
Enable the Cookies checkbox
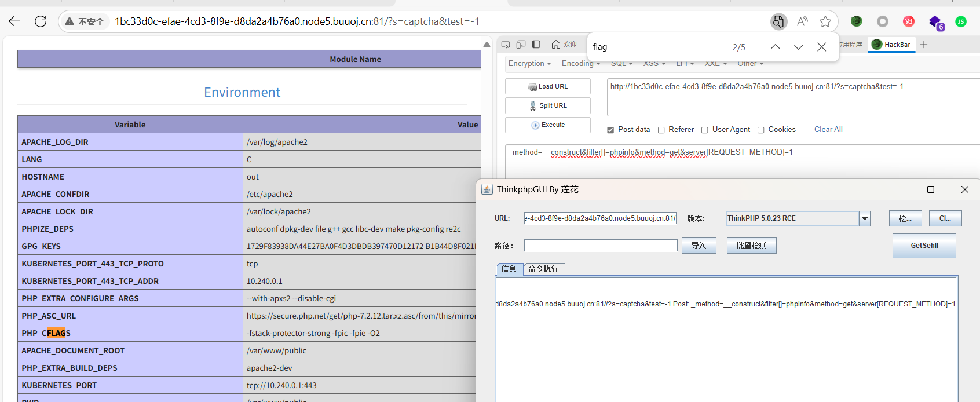(x=761, y=130)
